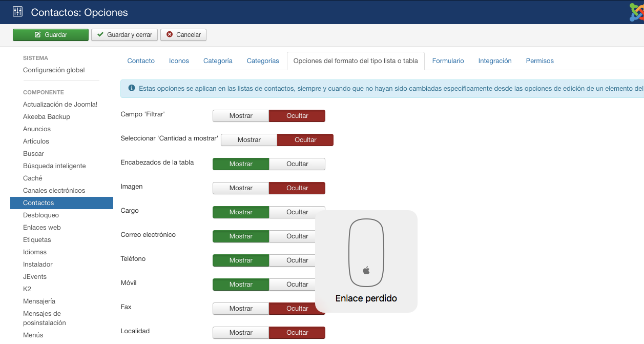
Task: Set Campo 'Filtrar' to Mostrar
Action: tap(241, 116)
